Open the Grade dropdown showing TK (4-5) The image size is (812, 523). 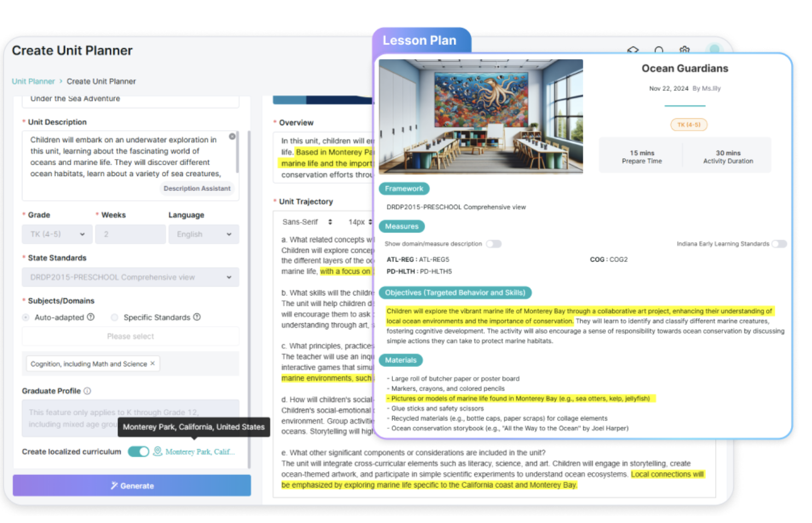coord(56,234)
